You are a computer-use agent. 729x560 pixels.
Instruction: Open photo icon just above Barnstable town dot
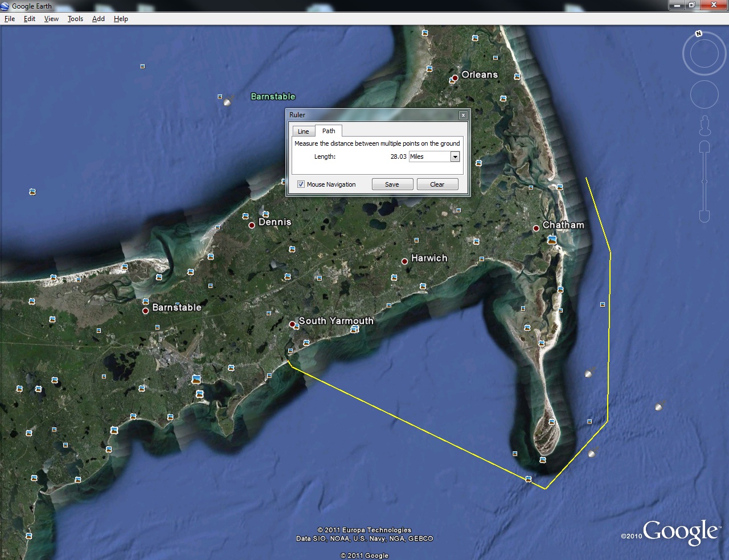click(146, 301)
